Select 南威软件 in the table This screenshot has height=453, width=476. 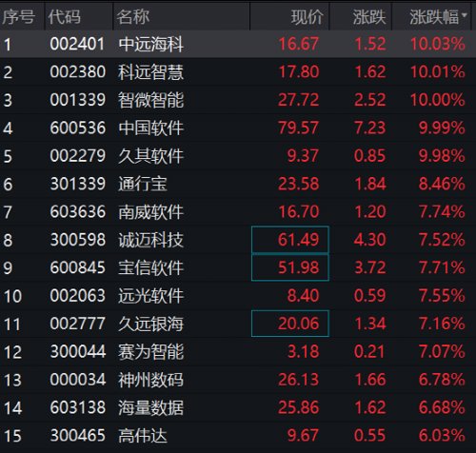coord(151,211)
